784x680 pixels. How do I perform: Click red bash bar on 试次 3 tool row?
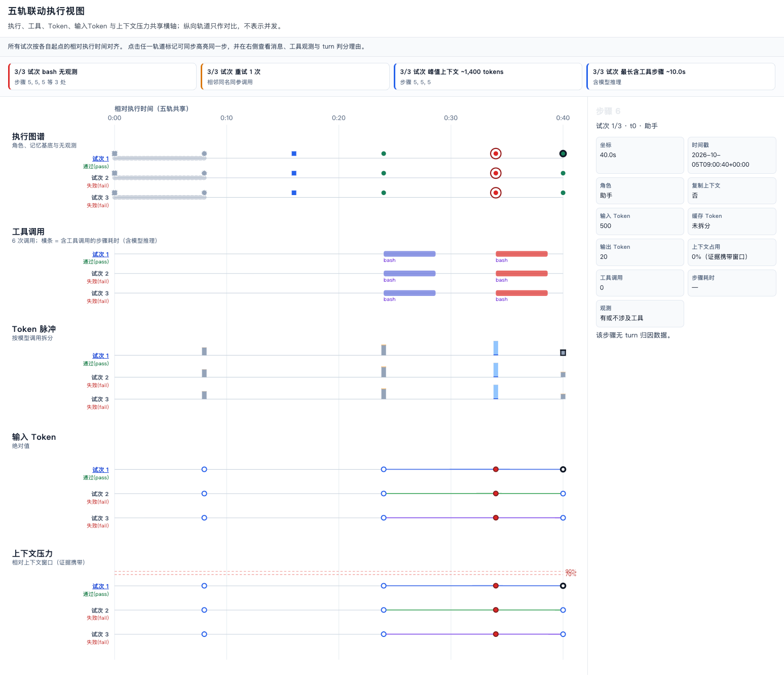pos(521,293)
